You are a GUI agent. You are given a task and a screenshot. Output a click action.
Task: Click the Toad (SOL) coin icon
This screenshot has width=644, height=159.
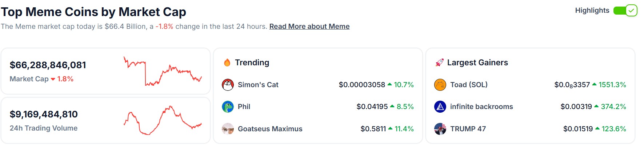pos(440,85)
